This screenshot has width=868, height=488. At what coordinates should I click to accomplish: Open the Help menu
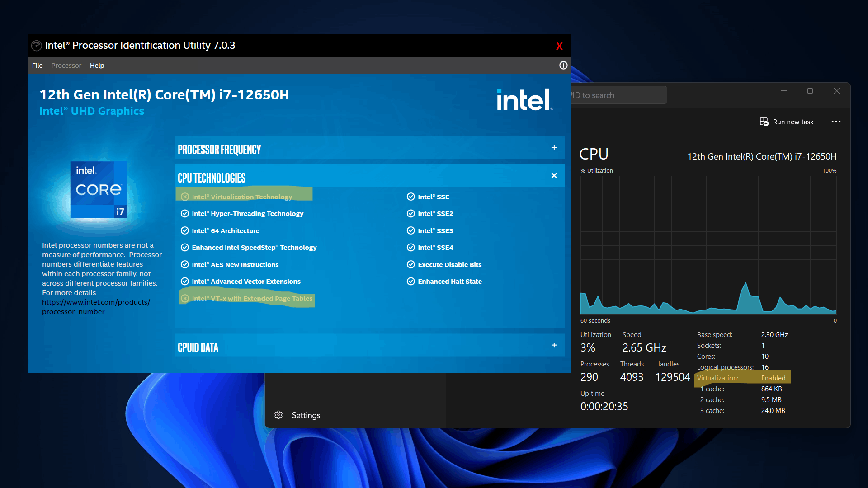[x=97, y=66]
